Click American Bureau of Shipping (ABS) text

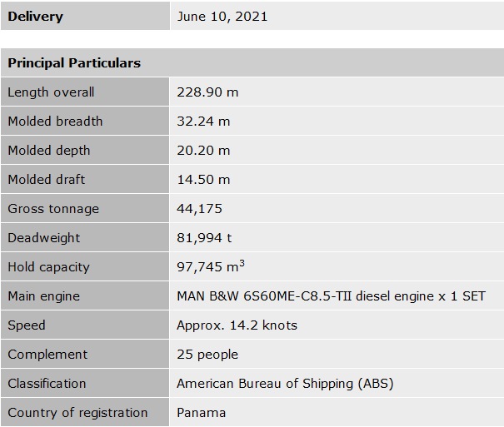point(285,384)
